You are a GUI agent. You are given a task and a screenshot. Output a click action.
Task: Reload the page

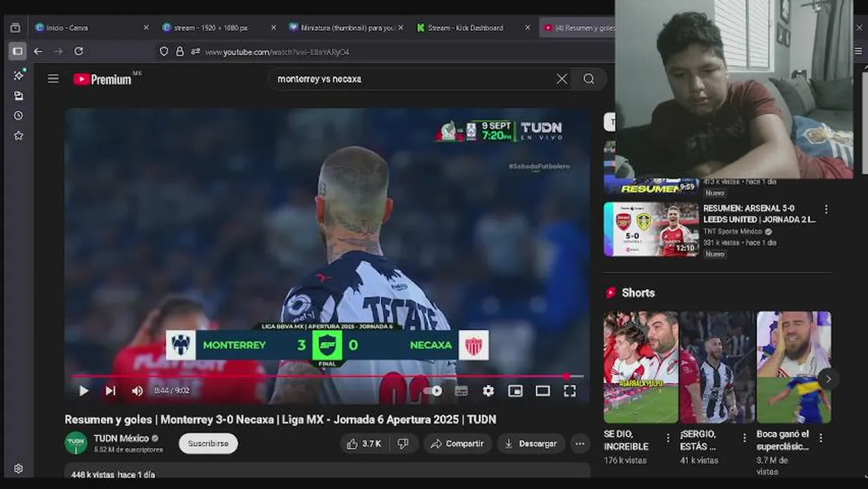pos(79,52)
